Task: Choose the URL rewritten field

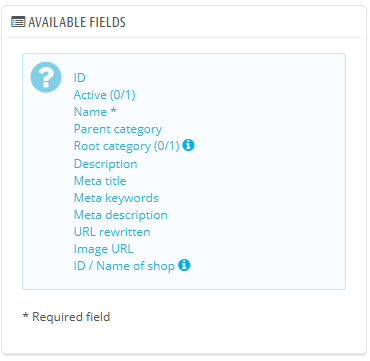Action: click(x=112, y=232)
